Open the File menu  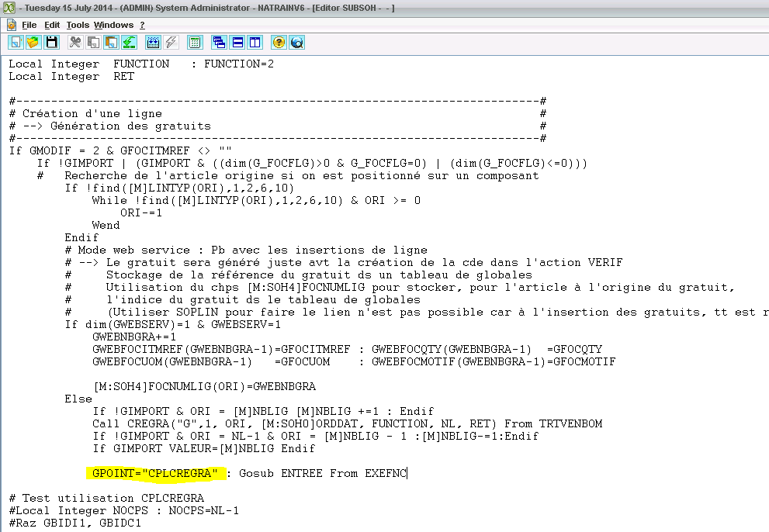click(29, 24)
